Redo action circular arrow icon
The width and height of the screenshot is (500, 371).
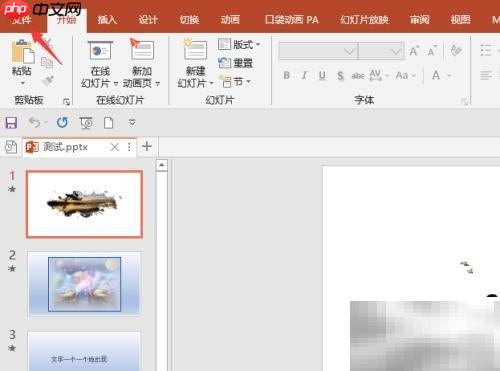click(62, 122)
